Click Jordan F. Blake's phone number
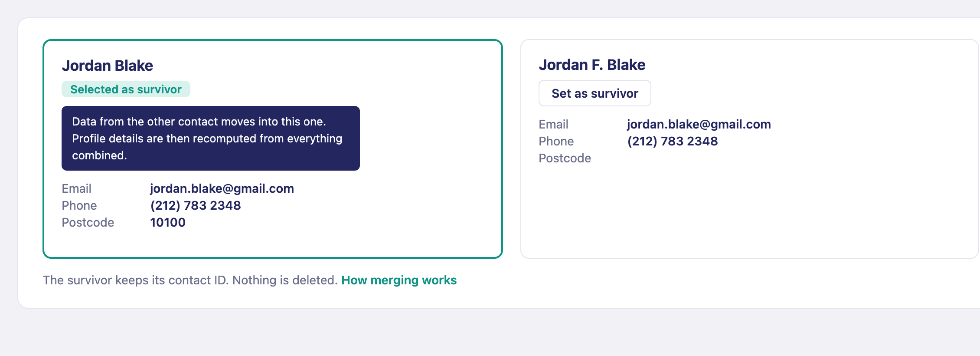980x356 pixels. [x=673, y=141]
